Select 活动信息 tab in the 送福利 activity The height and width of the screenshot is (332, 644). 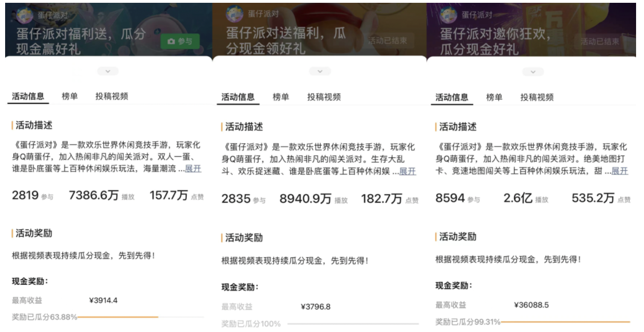click(238, 97)
